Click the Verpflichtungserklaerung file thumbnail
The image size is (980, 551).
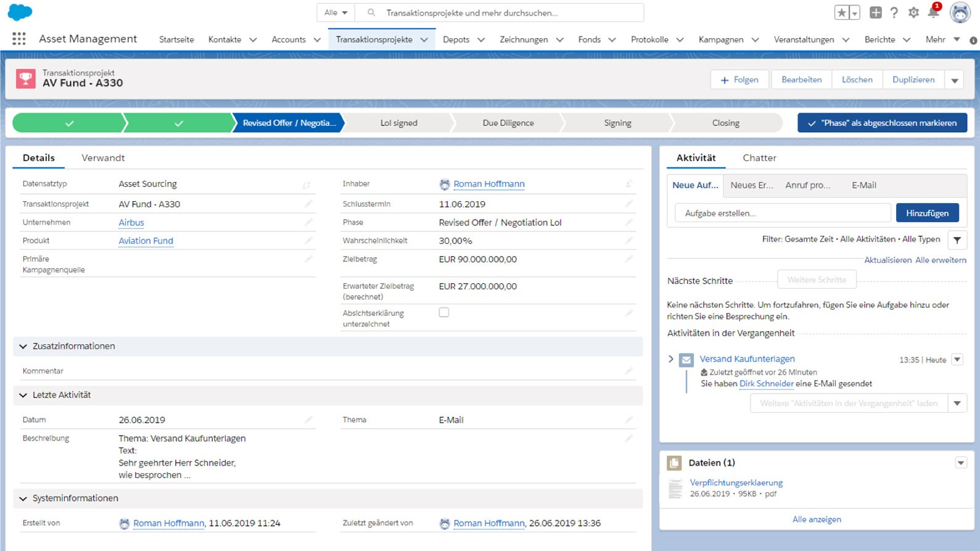(675, 488)
